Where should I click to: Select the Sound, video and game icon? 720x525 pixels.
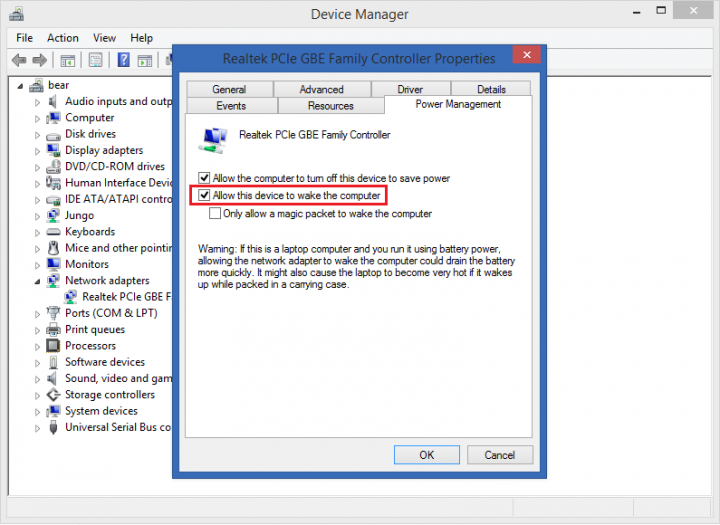click(53, 378)
